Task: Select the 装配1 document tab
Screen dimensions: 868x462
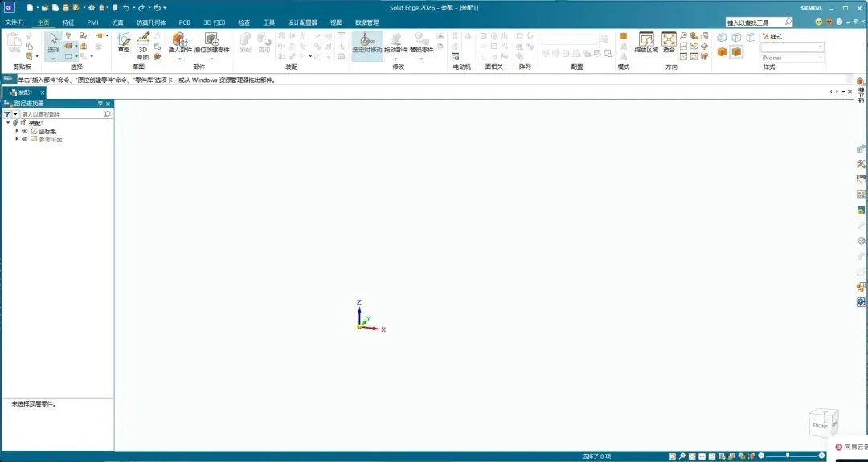Action: click(x=23, y=92)
